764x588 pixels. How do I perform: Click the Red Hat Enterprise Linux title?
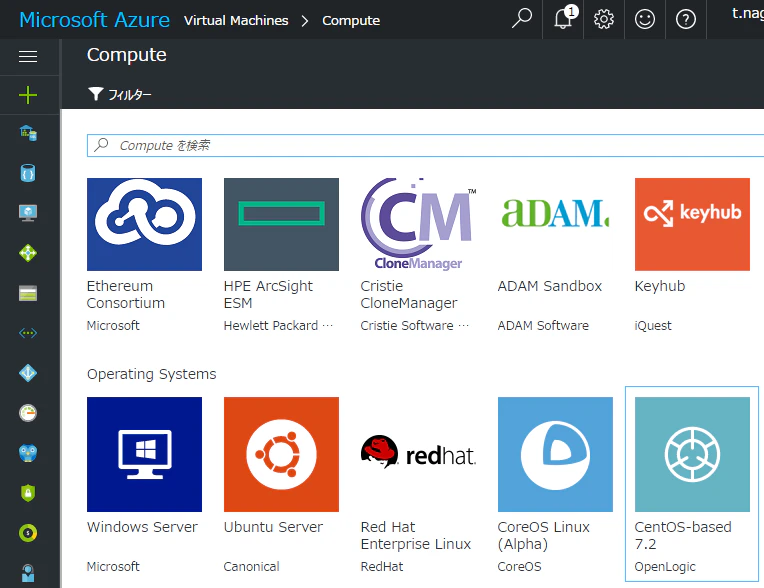(416, 535)
